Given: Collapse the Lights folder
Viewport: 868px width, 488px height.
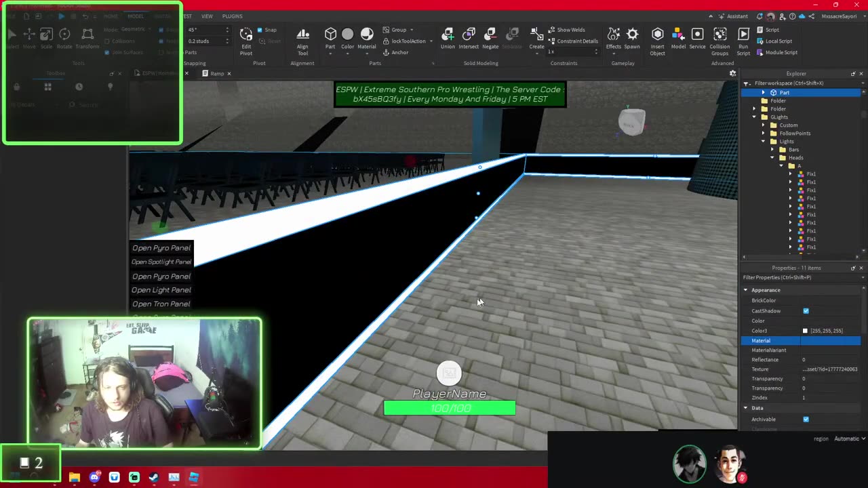Looking at the screenshot, I should (763, 141).
